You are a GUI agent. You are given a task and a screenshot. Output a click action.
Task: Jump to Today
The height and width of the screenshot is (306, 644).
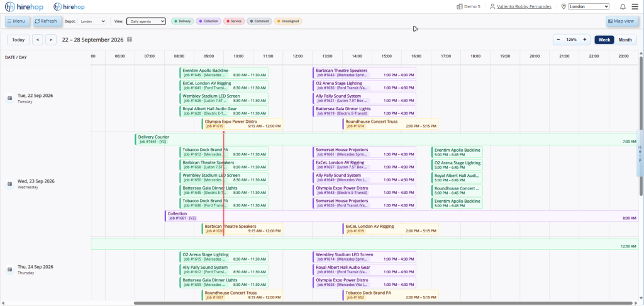pos(18,40)
